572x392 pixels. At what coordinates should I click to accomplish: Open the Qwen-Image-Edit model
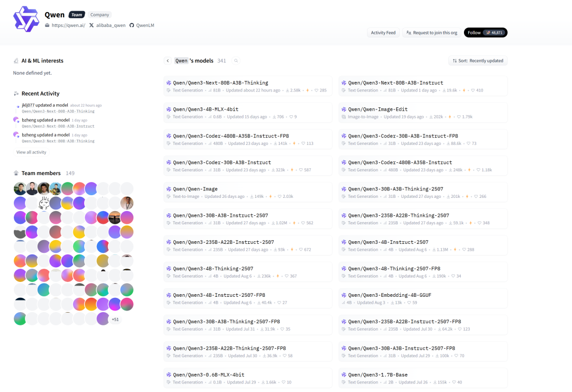[423, 113]
